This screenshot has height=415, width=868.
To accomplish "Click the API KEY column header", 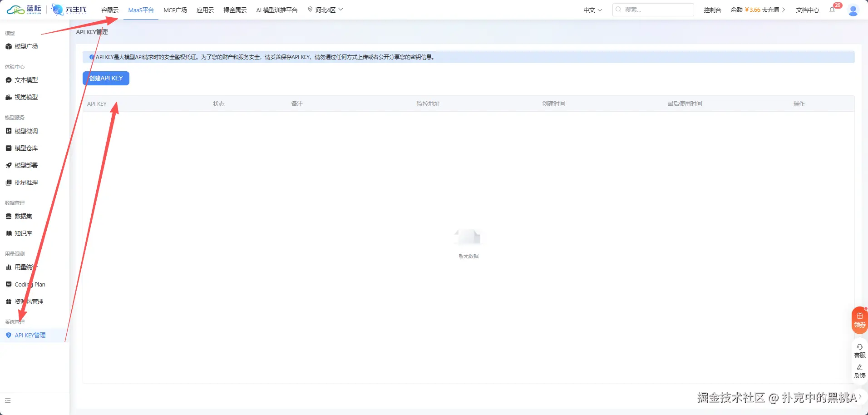I will click(x=97, y=104).
